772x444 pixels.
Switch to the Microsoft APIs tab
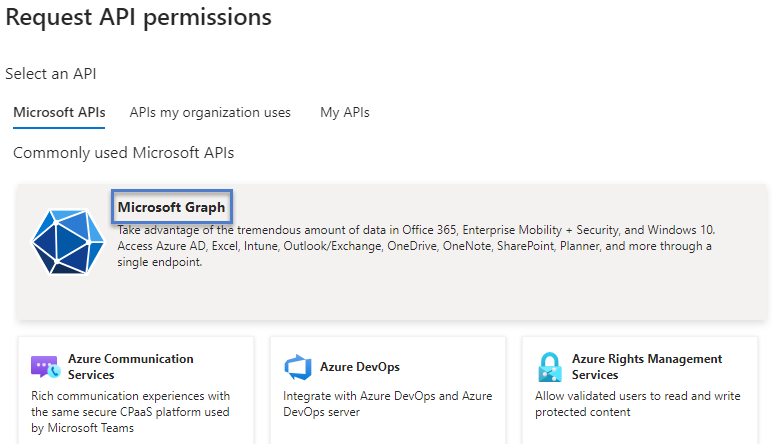[59, 113]
